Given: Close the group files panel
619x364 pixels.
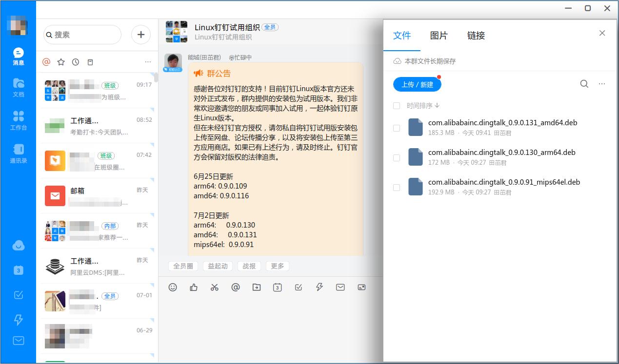Looking at the screenshot, I should tap(602, 33).
